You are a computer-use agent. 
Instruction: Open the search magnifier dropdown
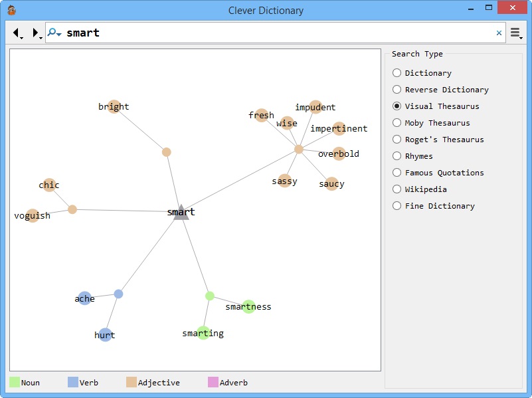pos(54,33)
